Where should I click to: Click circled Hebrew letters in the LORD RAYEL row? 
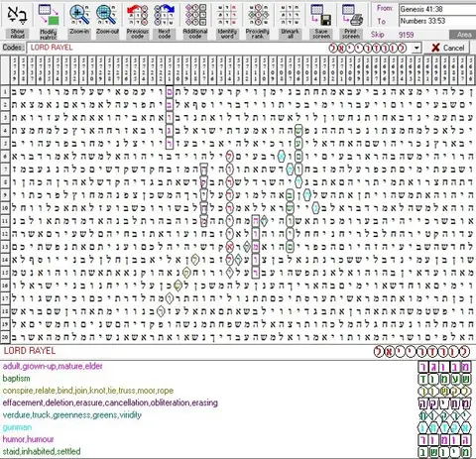coord(422,352)
